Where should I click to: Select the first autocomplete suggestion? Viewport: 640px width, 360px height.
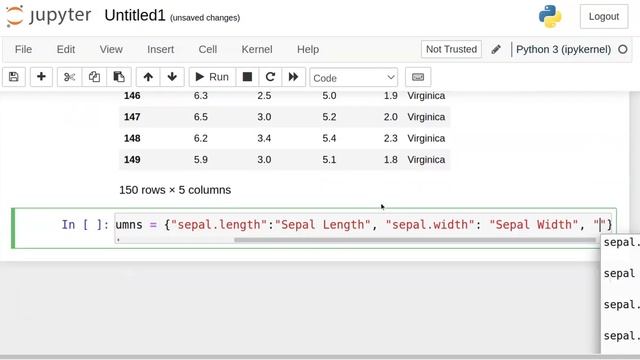click(620, 242)
